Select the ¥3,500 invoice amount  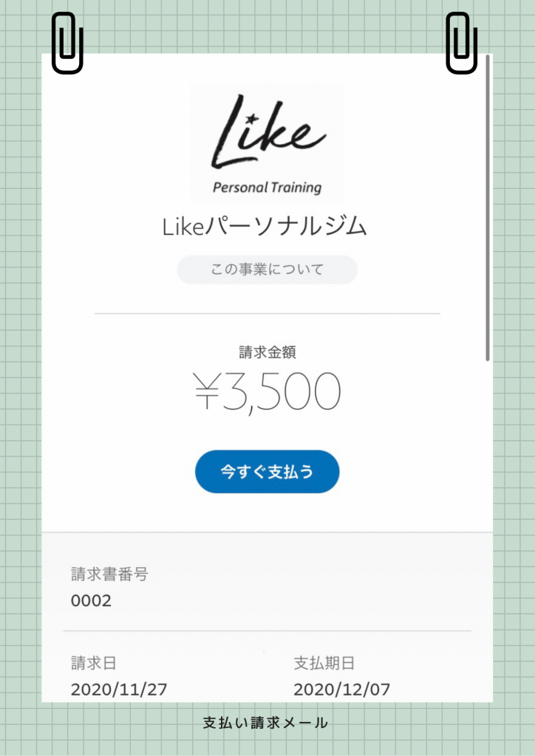click(267, 391)
